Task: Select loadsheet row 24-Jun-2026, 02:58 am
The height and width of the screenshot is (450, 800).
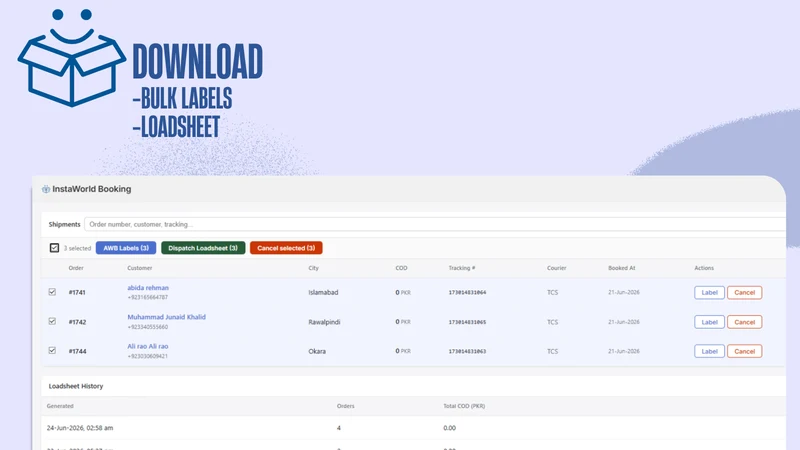Action: click(413, 428)
